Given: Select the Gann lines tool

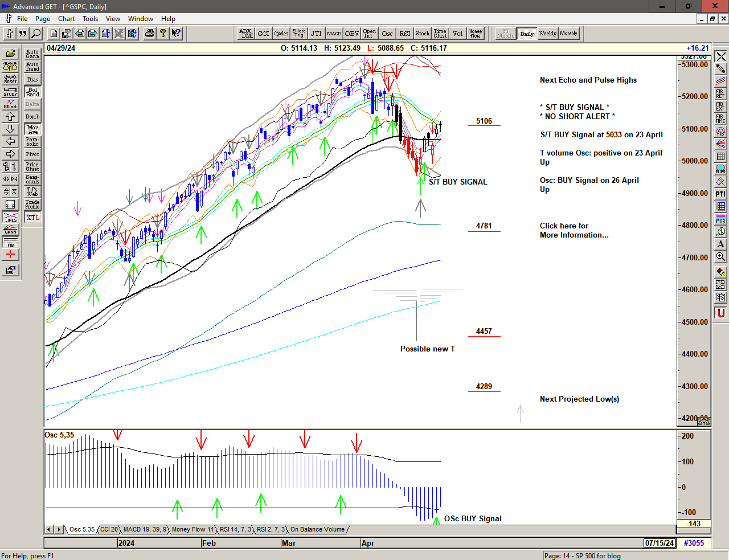Looking at the screenshot, I should pyautogui.click(x=10, y=230).
